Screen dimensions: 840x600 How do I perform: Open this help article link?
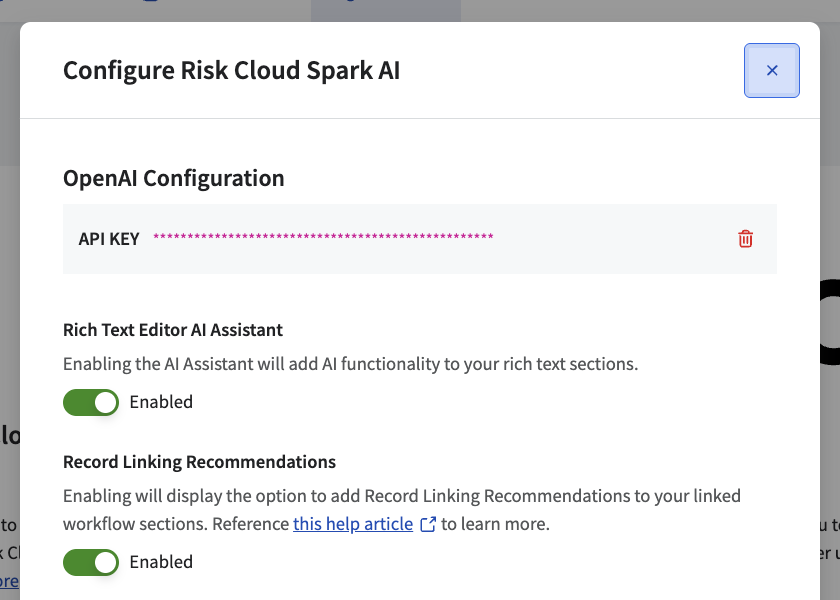(353, 524)
